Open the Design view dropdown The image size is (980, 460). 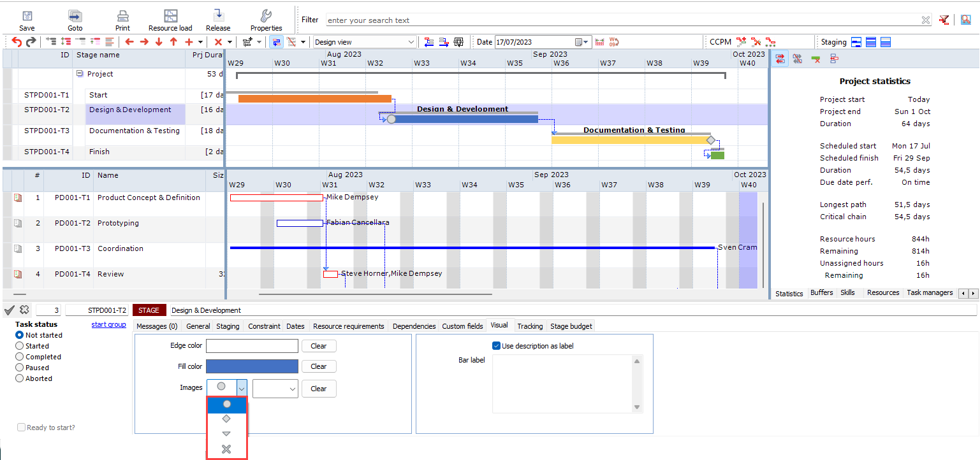tap(411, 42)
